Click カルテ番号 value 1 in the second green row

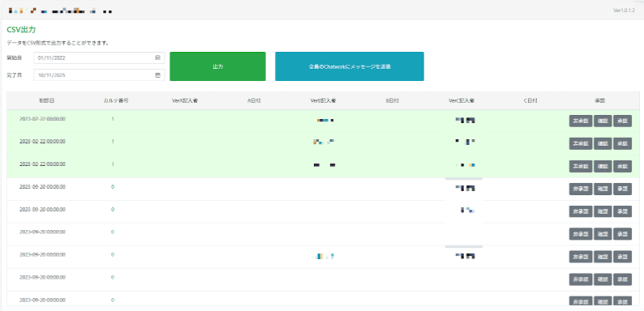click(x=113, y=142)
